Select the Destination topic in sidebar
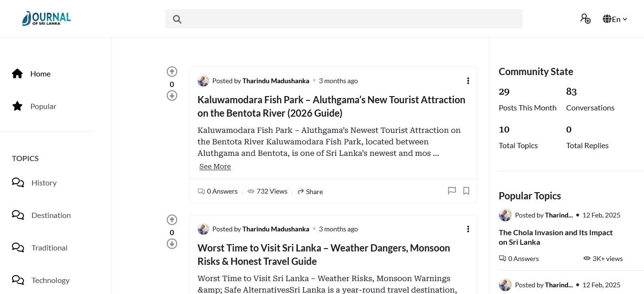The image size is (644, 294). [x=51, y=215]
